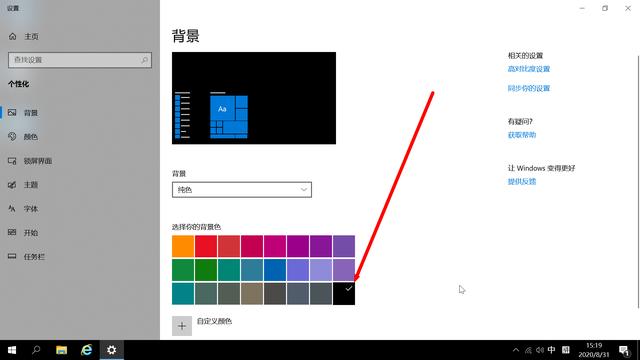The height and width of the screenshot is (360, 640).
Task: Choose the tan brown-gray swatch
Action: 252,293
